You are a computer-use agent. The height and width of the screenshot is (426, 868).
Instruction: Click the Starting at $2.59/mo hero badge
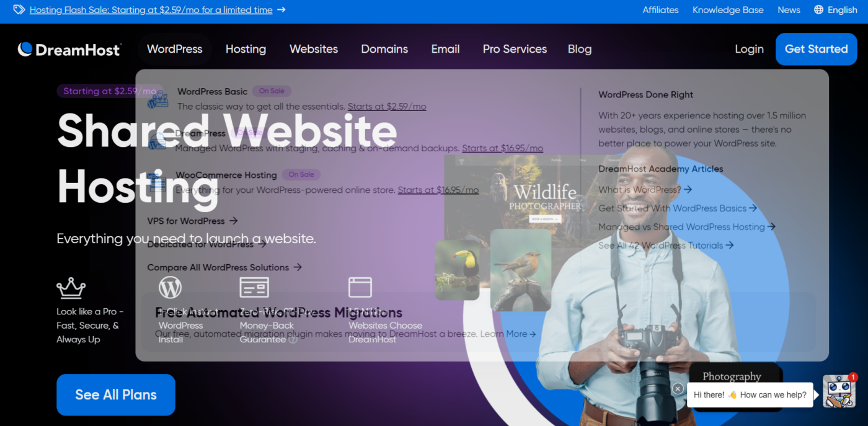click(x=110, y=91)
